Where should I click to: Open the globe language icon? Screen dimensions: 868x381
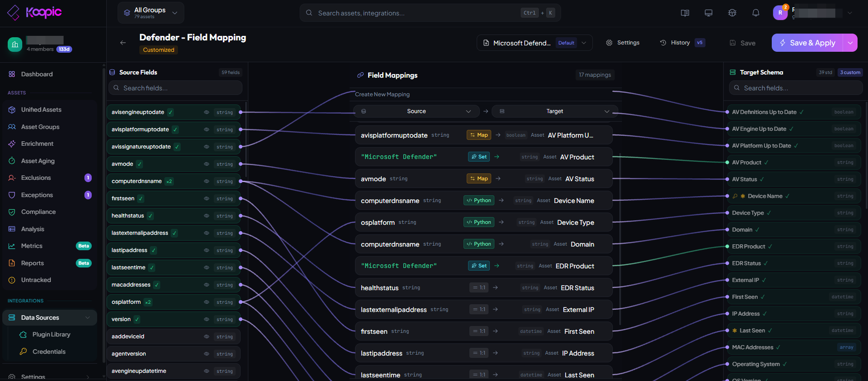click(732, 13)
